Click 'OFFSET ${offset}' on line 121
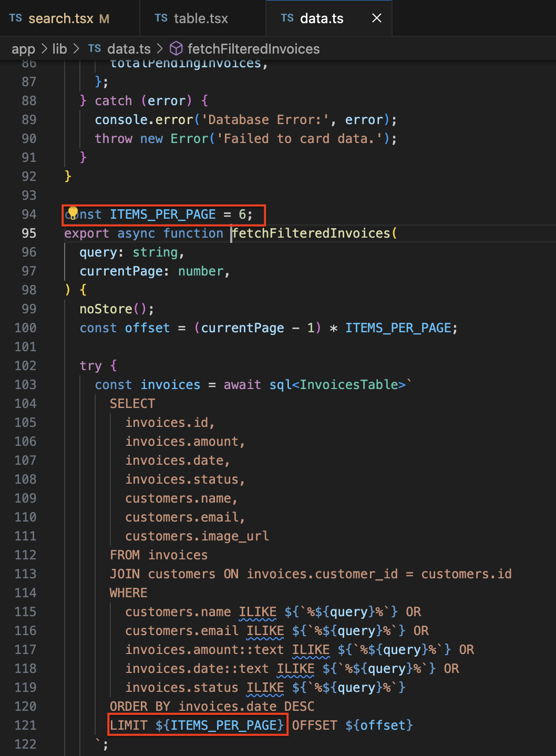The width and height of the screenshot is (556, 756). click(x=353, y=726)
